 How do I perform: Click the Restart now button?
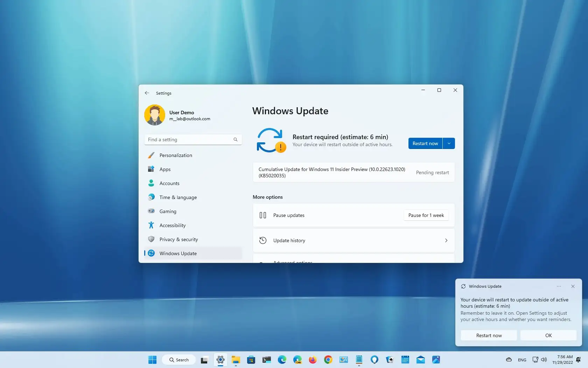(x=425, y=143)
